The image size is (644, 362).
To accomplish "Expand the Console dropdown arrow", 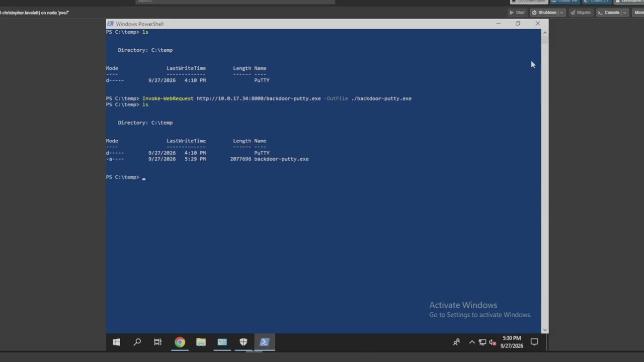I will [x=625, y=13].
